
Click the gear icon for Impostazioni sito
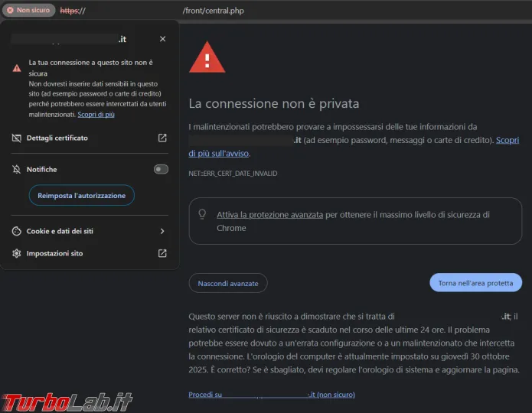16,253
